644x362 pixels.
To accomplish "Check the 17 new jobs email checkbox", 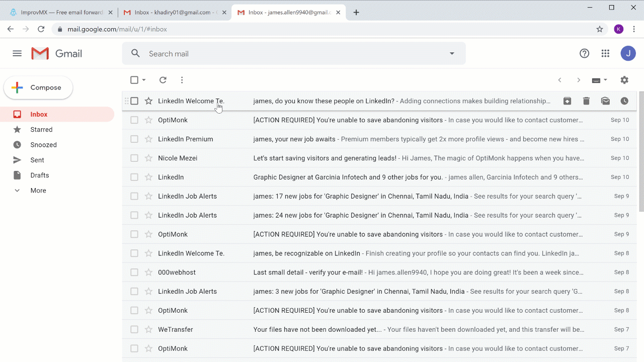I will coord(134,196).
